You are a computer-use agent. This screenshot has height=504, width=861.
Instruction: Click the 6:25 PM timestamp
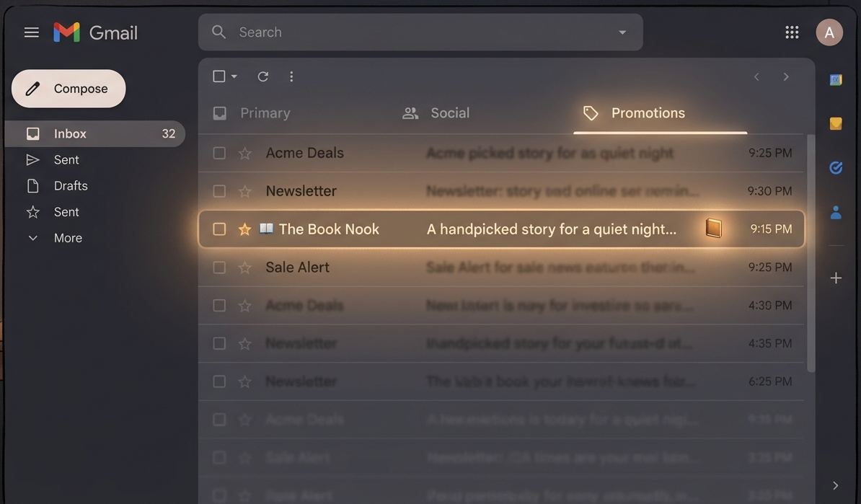click(770, 381)
